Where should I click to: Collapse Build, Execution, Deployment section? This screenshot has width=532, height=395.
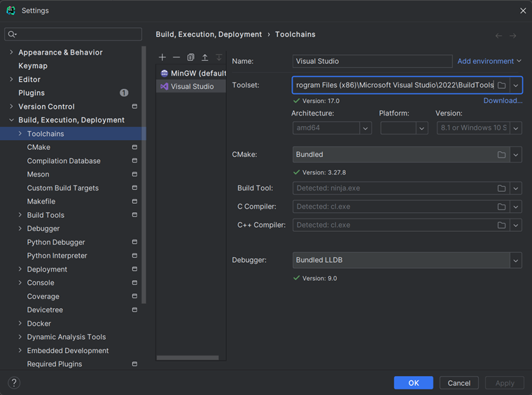11,120
